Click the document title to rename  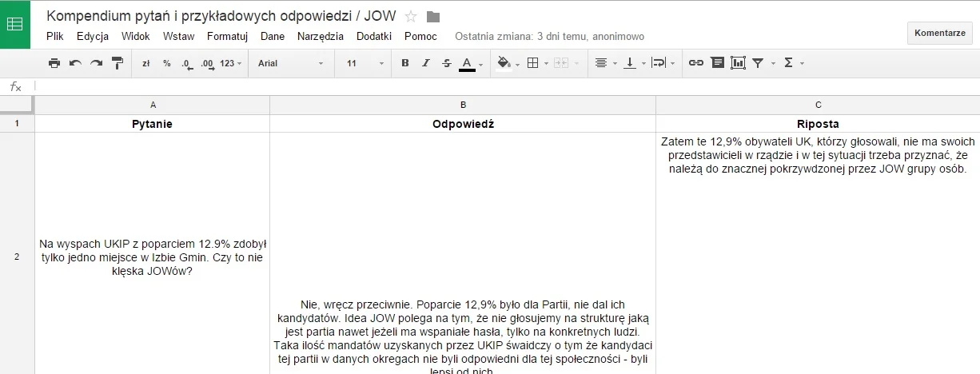[x=221, y=16]
